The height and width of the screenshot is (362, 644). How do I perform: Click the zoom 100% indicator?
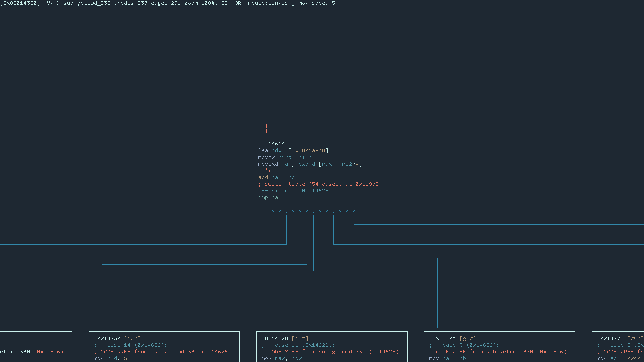point(199,3)
